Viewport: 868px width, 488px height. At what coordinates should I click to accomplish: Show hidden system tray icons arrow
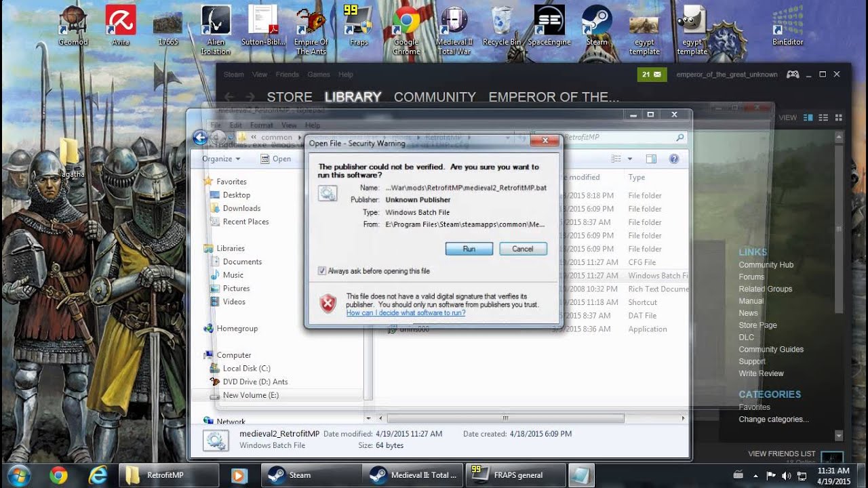(x=755, y=475)
